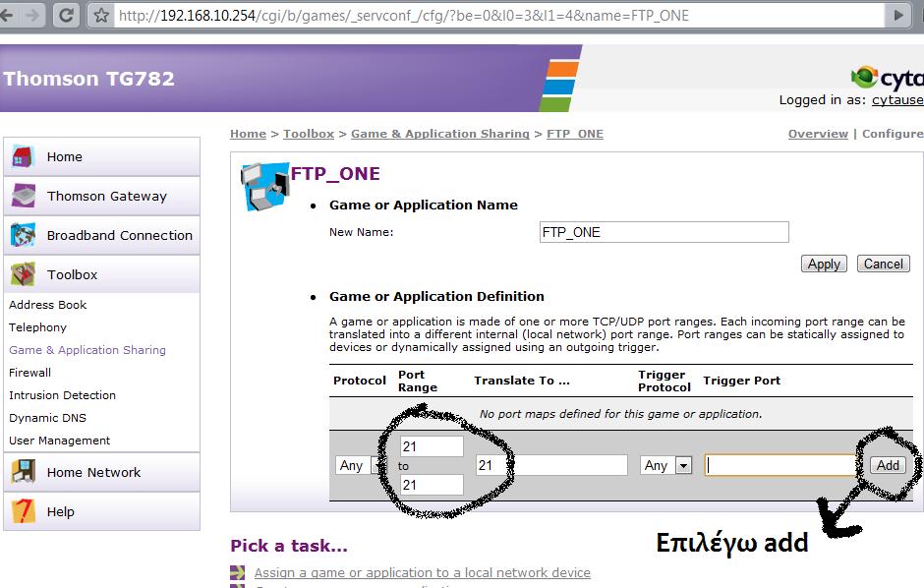This screenshot has width=924, height=588.
Task: Focus the New Name field containing FTP_ONE
Action: click(x=664, y=232)
